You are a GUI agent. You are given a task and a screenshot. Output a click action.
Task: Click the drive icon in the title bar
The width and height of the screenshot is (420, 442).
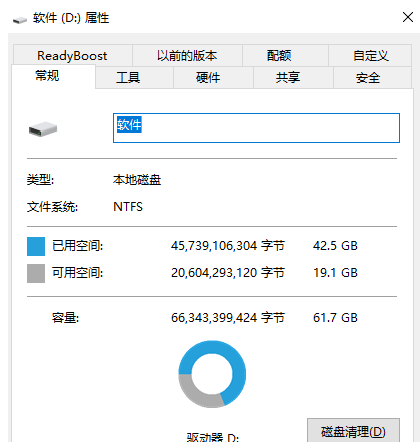20,20
